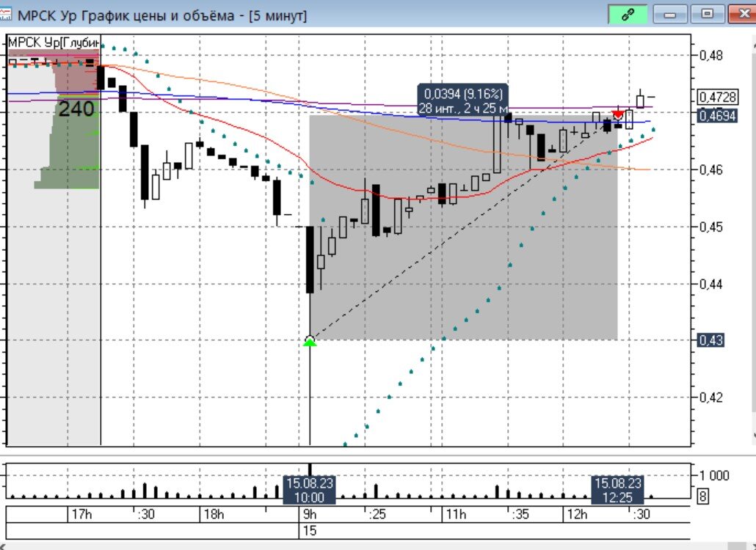Click the 0,46 price axis label
Screen dimensions: 756x550
pos(711,169)
